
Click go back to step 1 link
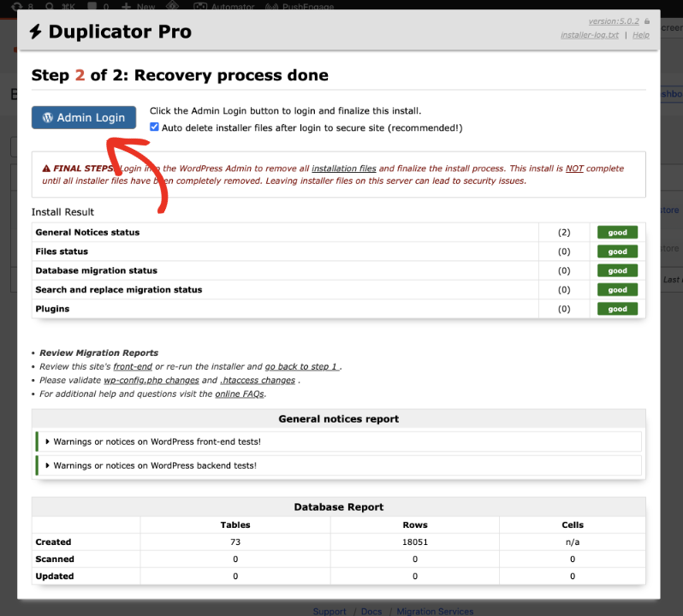coord(302,366)
